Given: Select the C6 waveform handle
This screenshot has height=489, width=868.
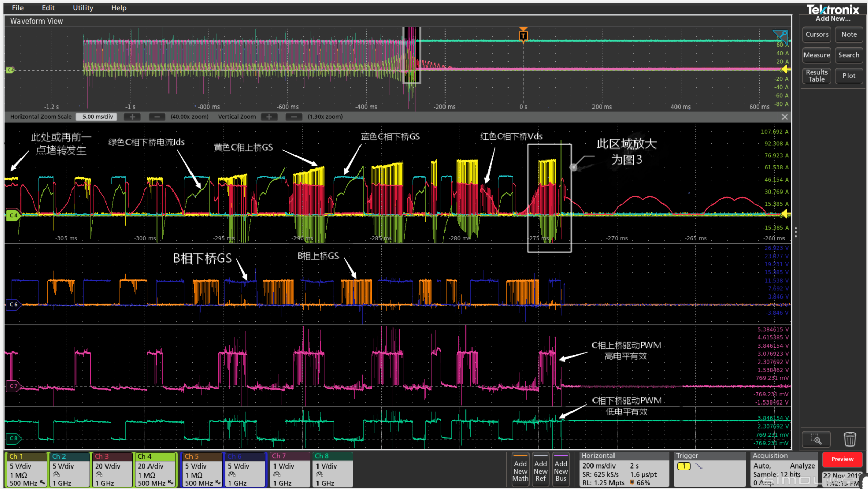Looking at the screenshot, I should coord(13,305).
